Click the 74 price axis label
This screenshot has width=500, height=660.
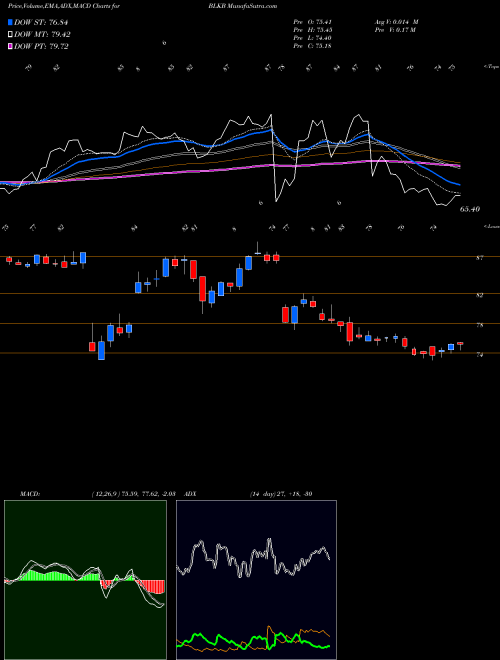pyautogui.click(x=479, y=355)
